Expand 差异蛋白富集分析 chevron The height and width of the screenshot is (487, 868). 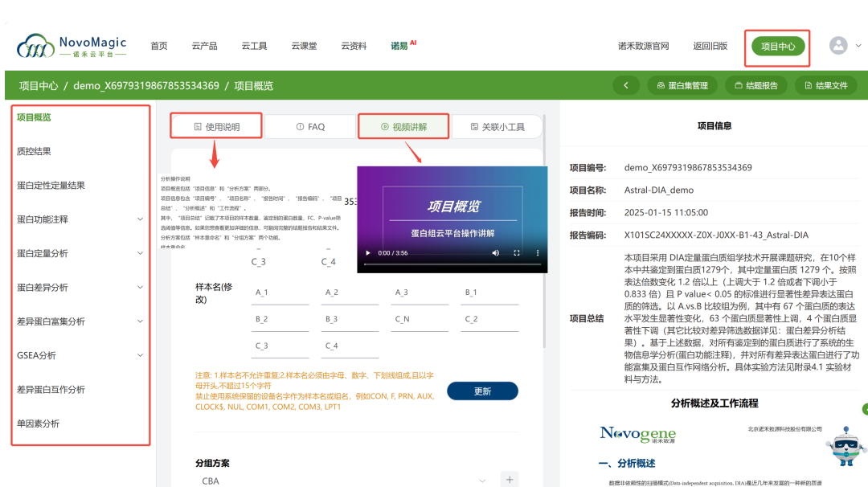click(x=140, y=321)
